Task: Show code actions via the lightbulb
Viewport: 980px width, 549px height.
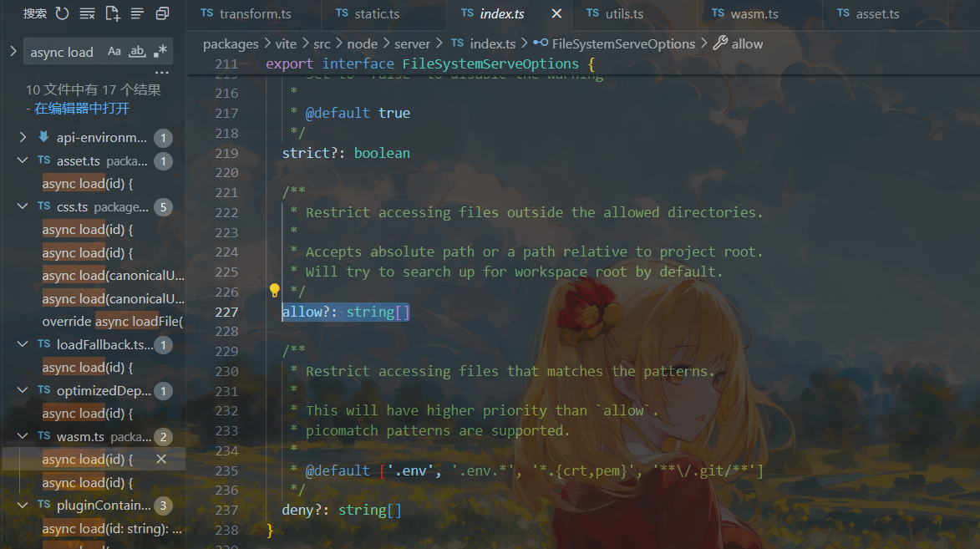Action: point(274,290)
